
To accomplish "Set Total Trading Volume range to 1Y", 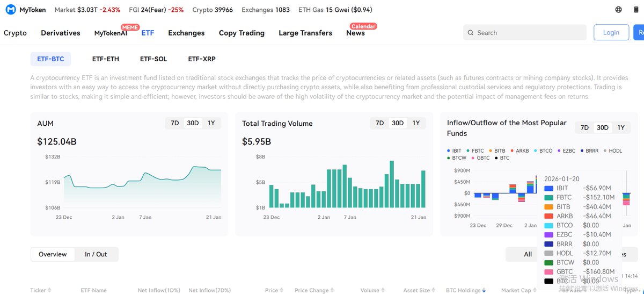I will tap(416, 123).
